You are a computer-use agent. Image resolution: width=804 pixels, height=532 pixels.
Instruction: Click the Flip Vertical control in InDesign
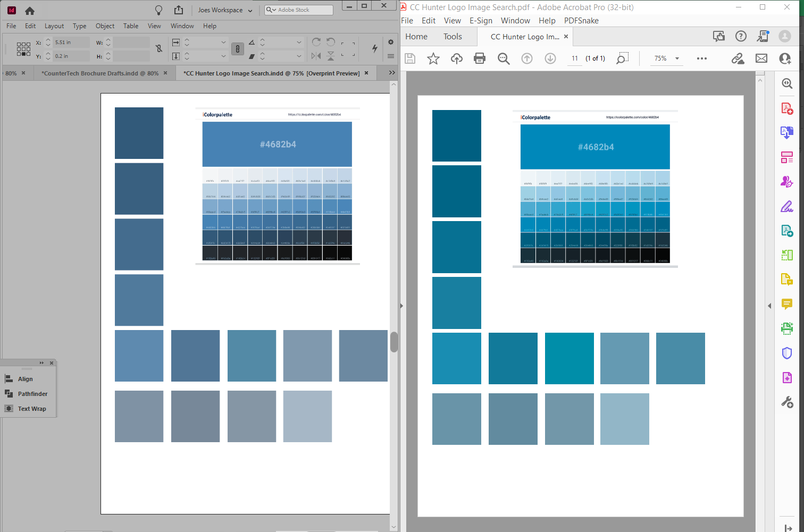coord(331,56)
